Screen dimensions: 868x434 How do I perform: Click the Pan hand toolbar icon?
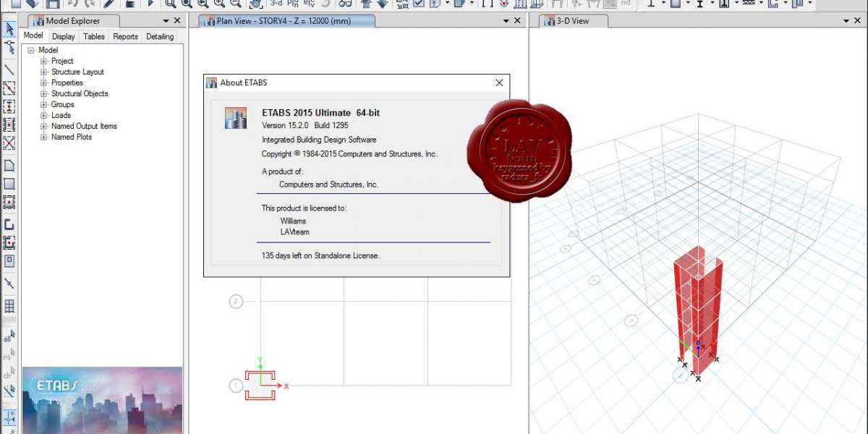coord(255,4)
